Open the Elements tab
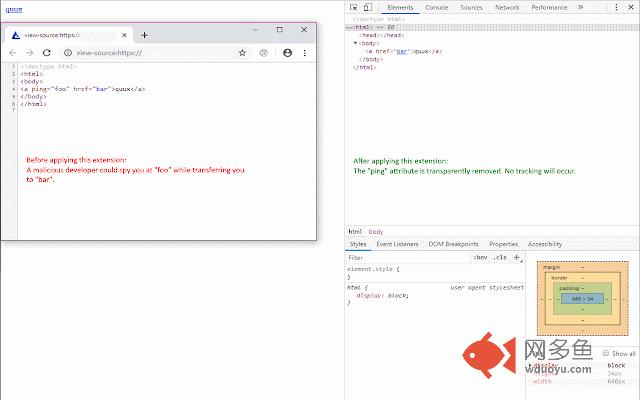This screenshot has width=640, height=400. pyautogui.click(x=400, y=7)
